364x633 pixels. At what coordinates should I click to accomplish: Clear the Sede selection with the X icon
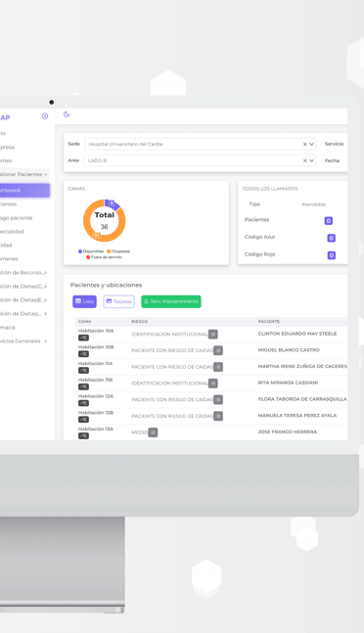(x=304, y=144)
